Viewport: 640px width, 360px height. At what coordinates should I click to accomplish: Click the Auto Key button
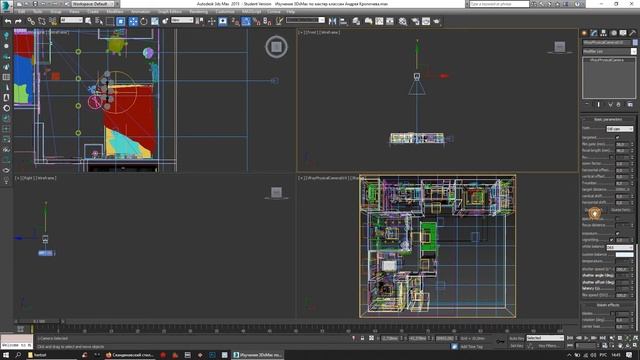(516, 338)
